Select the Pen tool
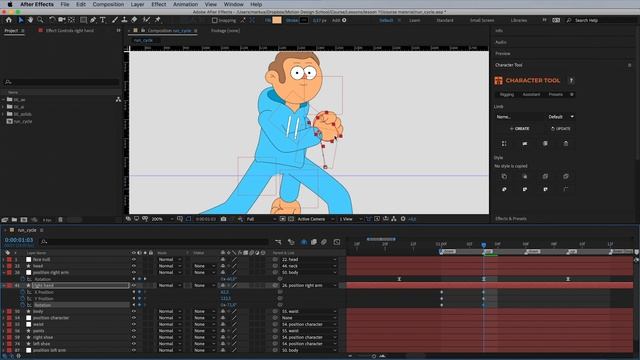640x360 pixels. (x=93, y=20)
